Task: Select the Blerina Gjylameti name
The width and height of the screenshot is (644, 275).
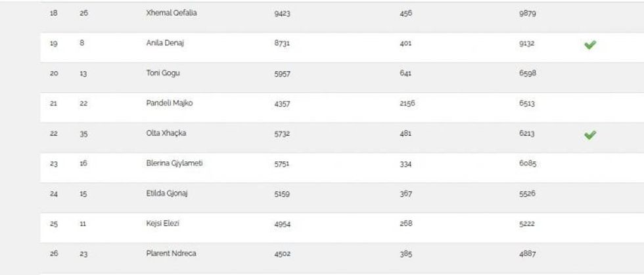Action: click(174, 163)
